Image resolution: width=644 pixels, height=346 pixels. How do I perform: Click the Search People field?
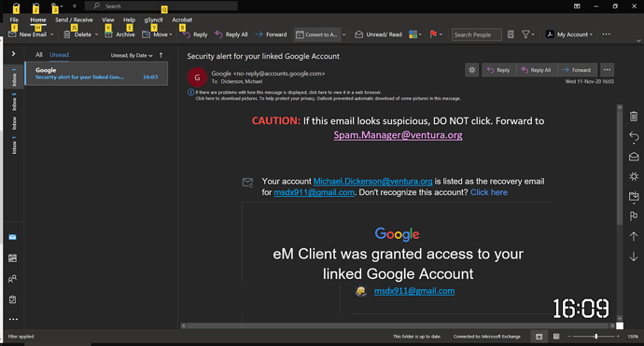pyautogui.click(x=476, y=35)
